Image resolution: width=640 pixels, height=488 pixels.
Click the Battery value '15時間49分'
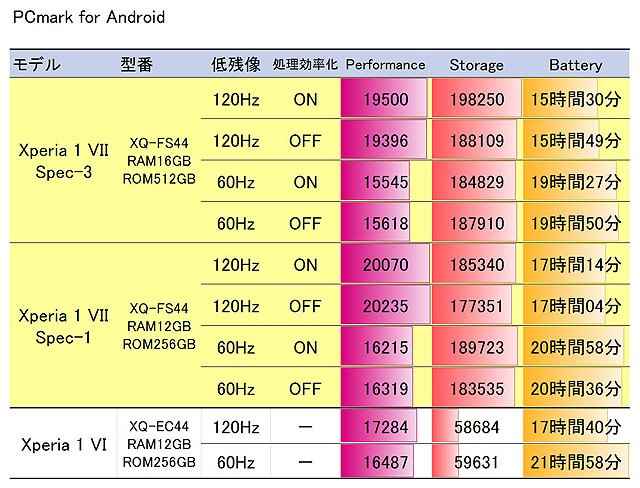pyautogui.click(x=576, y=141)
